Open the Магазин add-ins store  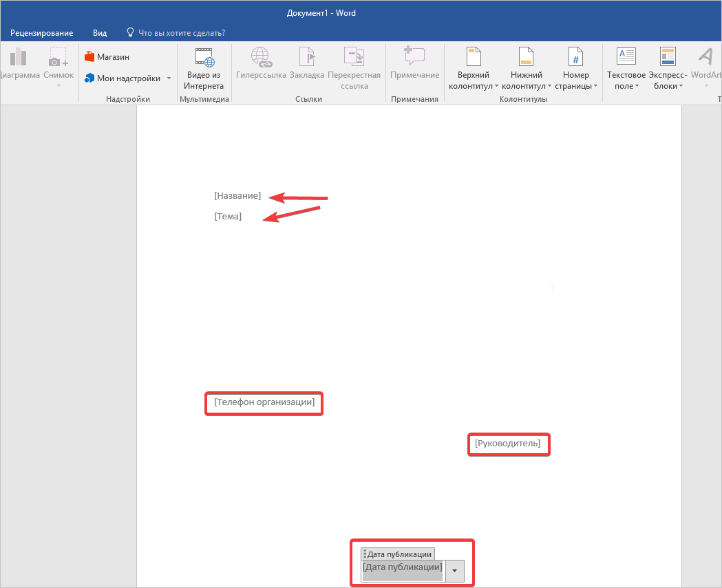(x=107, y=57)
